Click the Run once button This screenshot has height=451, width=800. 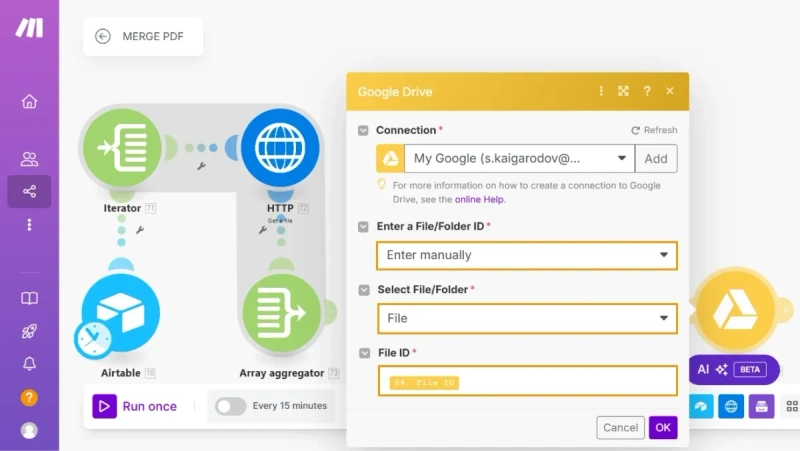pos(135,406)
